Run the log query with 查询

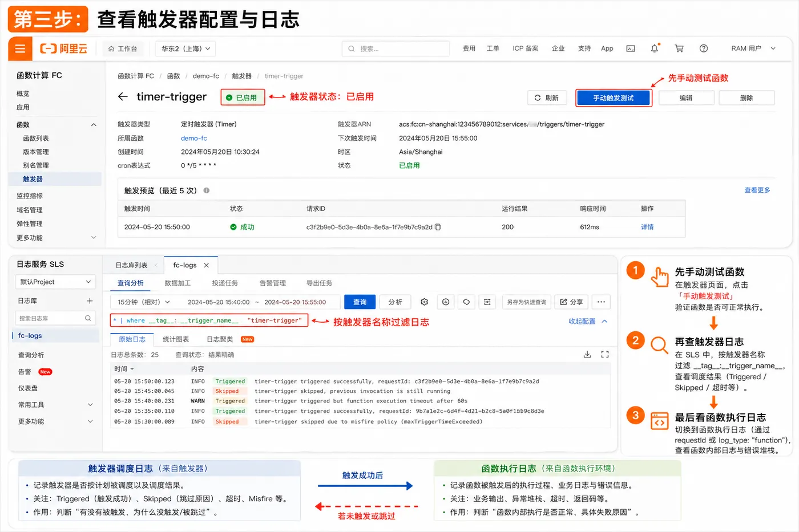(x=360, y=302)
